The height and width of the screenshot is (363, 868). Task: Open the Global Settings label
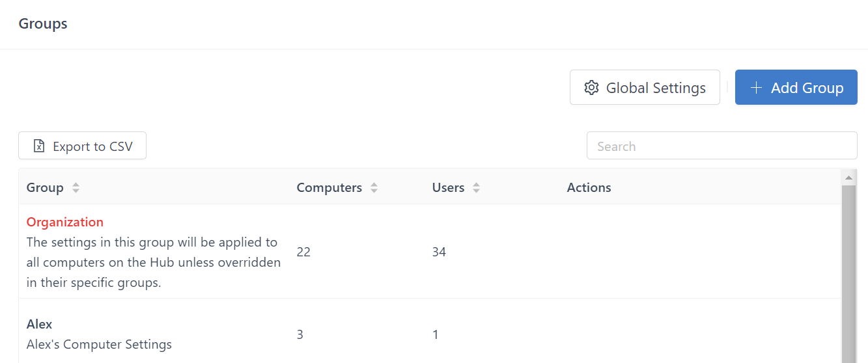[656, 88]
